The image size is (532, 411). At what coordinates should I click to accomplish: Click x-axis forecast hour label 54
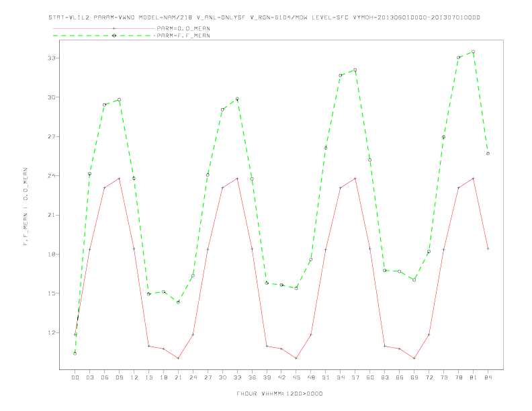click(341, 377)
